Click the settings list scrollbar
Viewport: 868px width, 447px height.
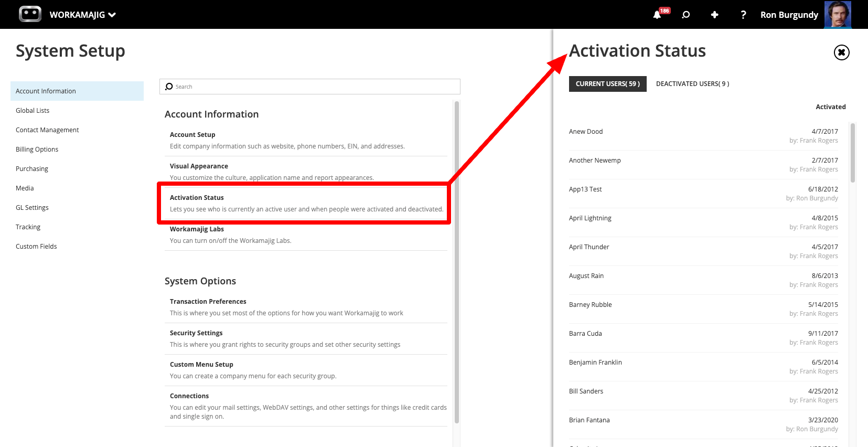click(x=457, y=262)
